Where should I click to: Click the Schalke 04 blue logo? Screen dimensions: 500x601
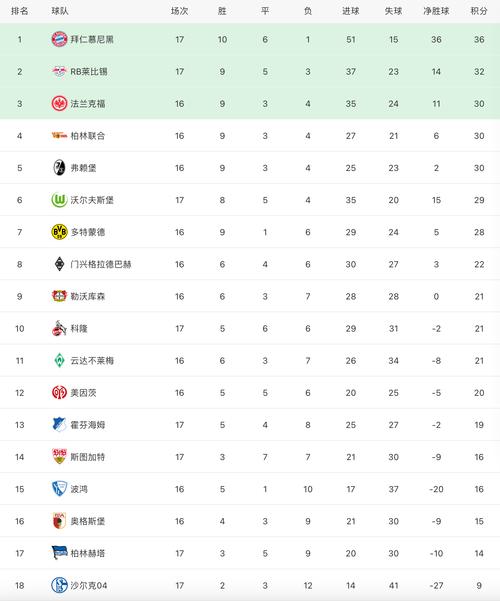tap(59, 585)
